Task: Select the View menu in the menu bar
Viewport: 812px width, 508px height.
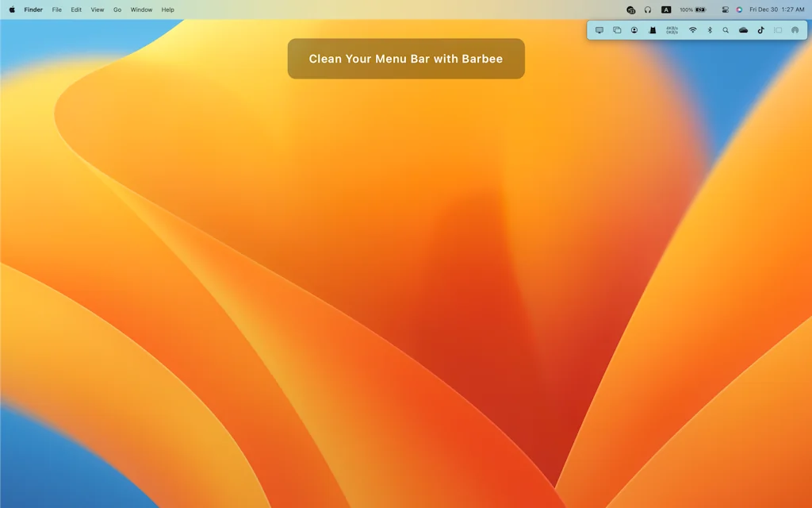Action: pos(97,10)
